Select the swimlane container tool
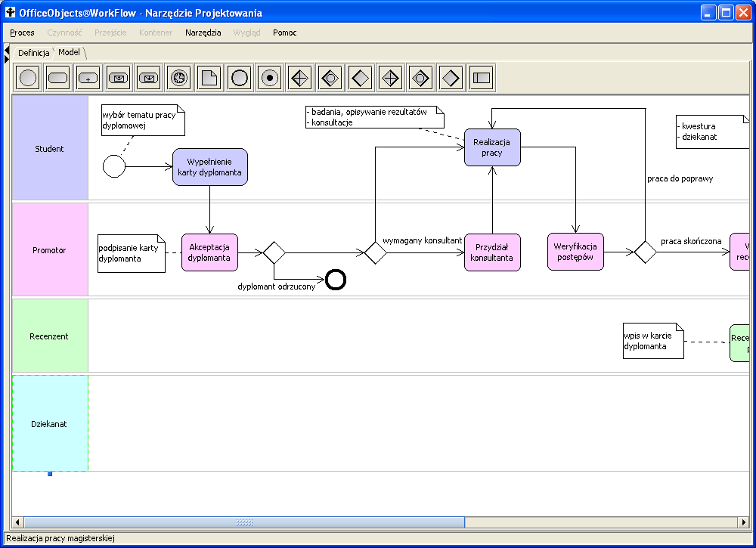The image size is (756, 548). (x=481, y=78)
